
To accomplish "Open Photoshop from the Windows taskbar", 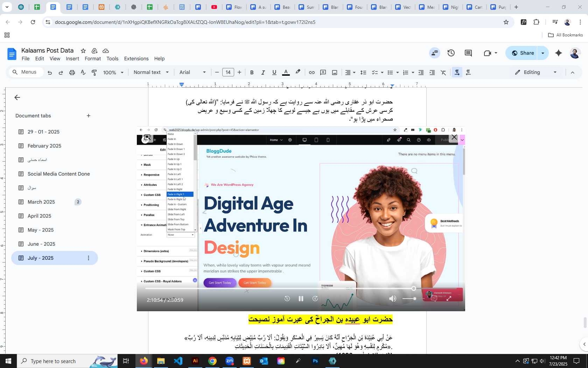I will pos(315,361).
